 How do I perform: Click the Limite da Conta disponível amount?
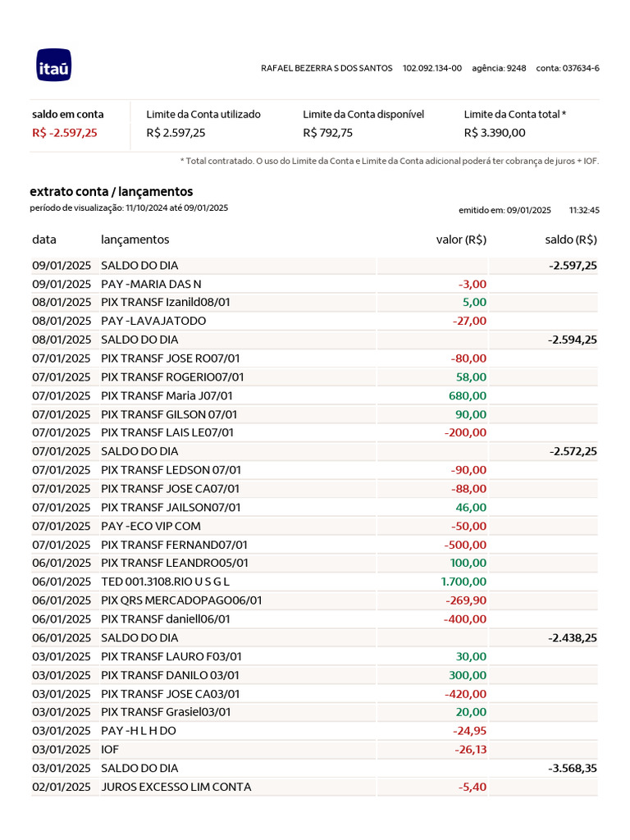[x=327, y=133]
